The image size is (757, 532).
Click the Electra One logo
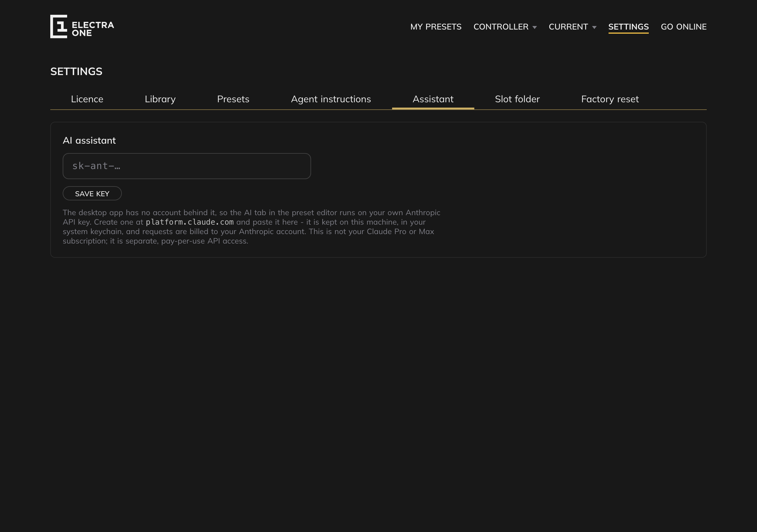pyautogui.click(x=82, y=26)
